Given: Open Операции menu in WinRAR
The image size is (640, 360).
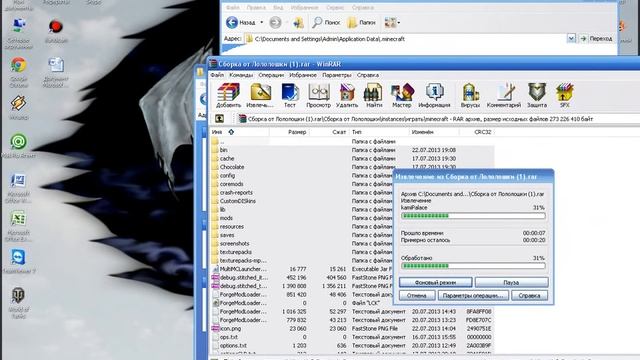Looking at the screenshot, I should tap(271, 75).
